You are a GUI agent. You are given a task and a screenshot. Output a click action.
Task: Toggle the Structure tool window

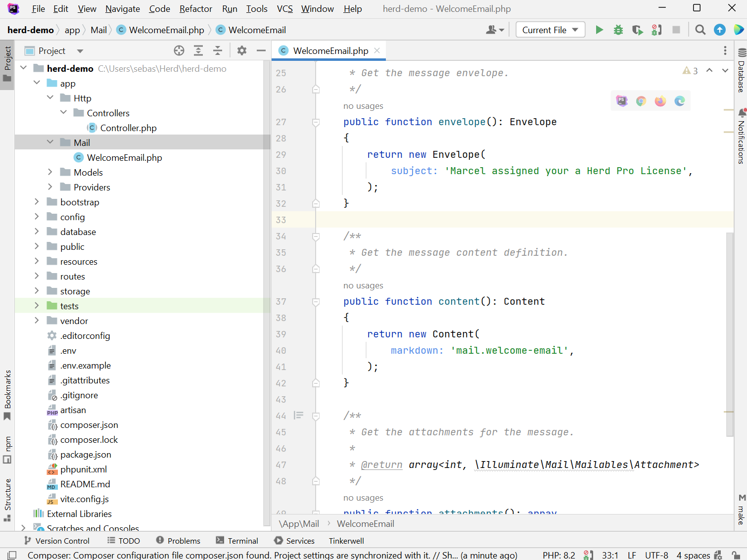coord(7,495)
